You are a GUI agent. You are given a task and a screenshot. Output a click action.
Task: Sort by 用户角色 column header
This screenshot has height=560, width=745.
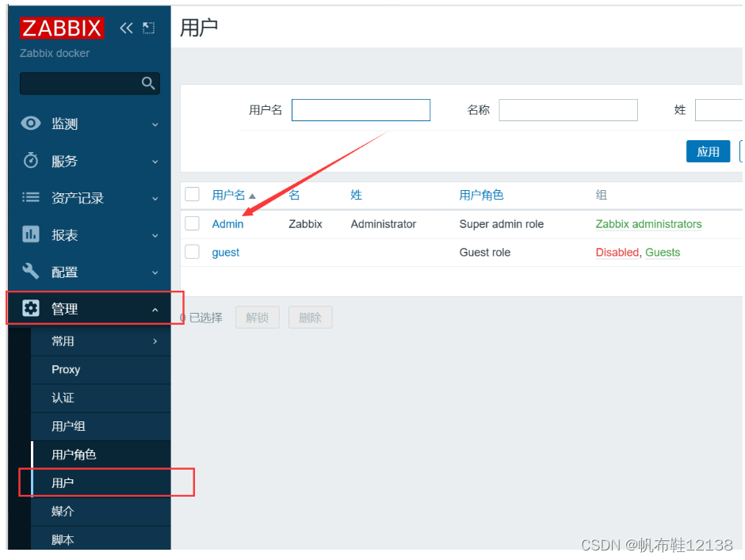tap(481, 195)
